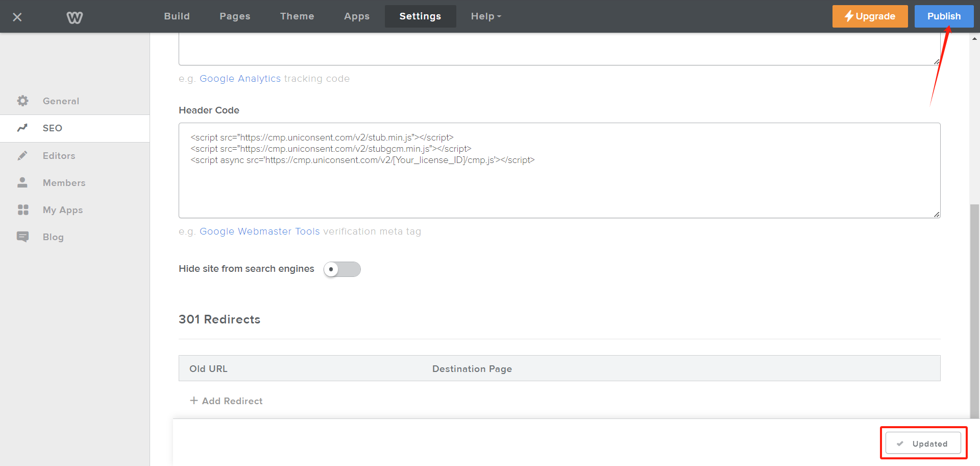
Task: Click the stubgcm.min.js script line
Action: 331,149
